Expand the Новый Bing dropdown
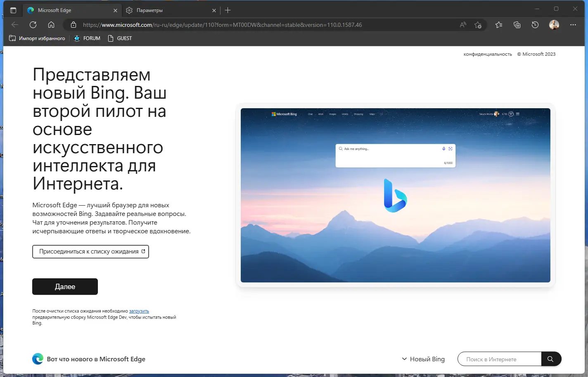This screenshot has height=377, width=588. [423, 359]
